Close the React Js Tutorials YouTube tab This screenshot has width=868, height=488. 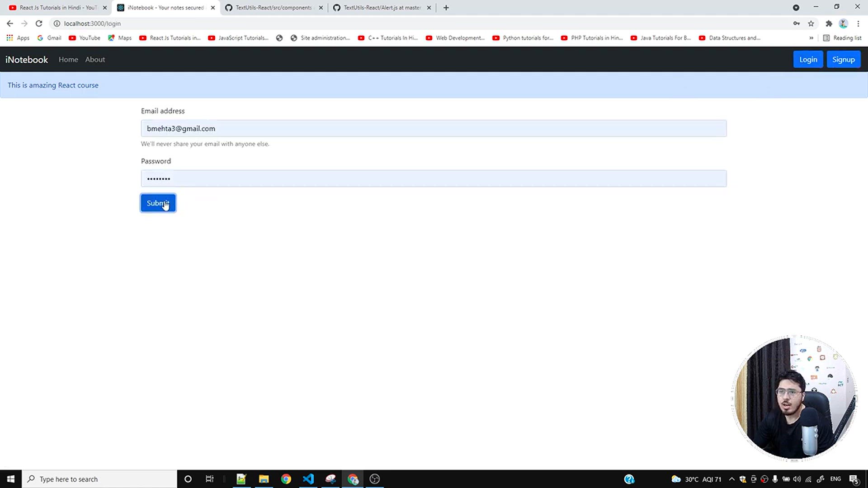[105, 8]
